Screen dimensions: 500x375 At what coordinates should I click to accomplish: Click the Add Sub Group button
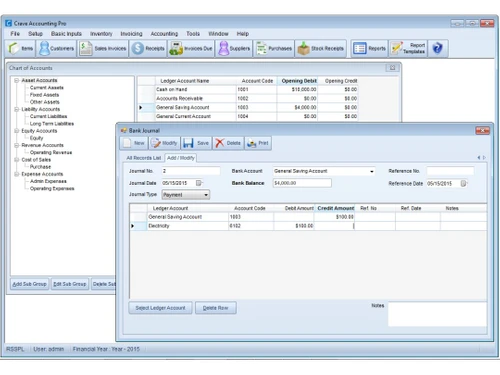point(29,284)
